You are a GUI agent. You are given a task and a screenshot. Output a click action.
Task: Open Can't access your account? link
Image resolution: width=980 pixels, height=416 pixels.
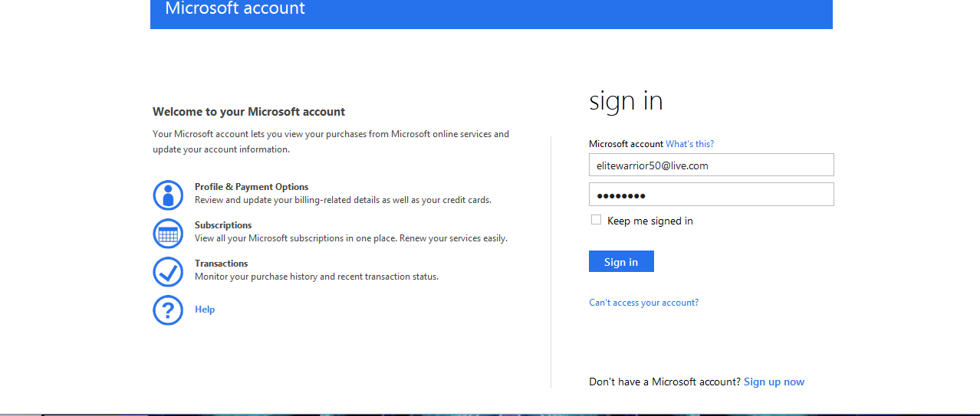[643, 303]
